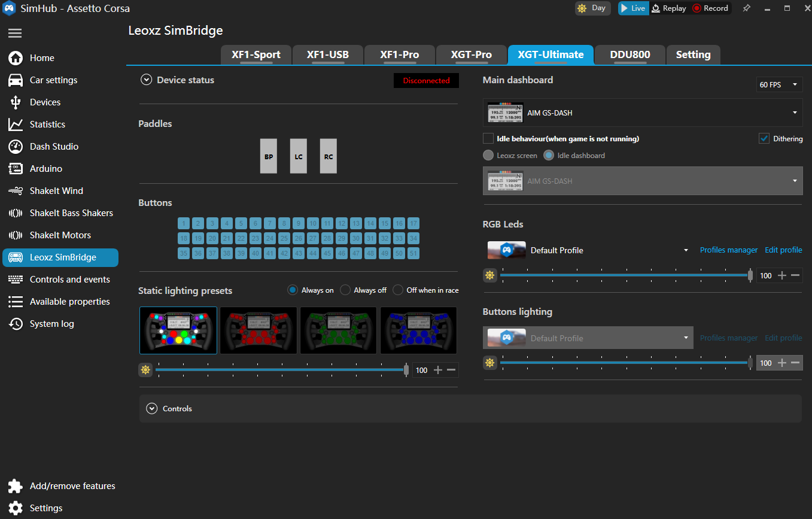
Task: Adjust the RGB Leds brightness slider
Action: tap(627, 275)
